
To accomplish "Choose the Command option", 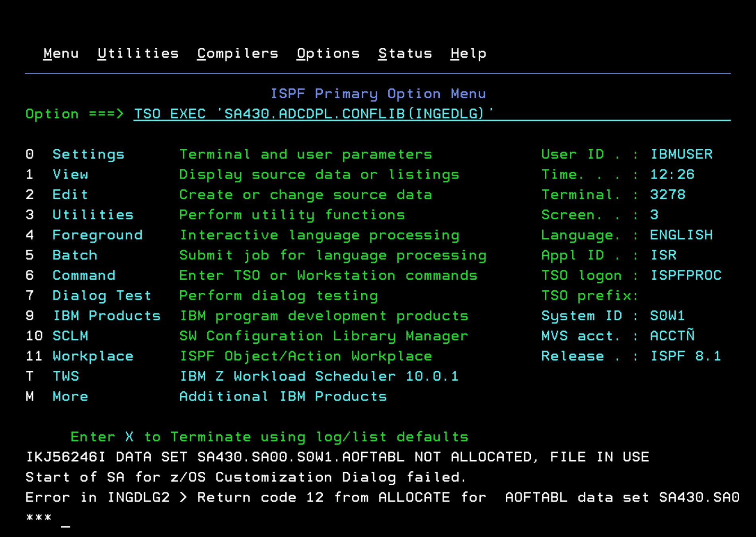I will pos(84,275).
